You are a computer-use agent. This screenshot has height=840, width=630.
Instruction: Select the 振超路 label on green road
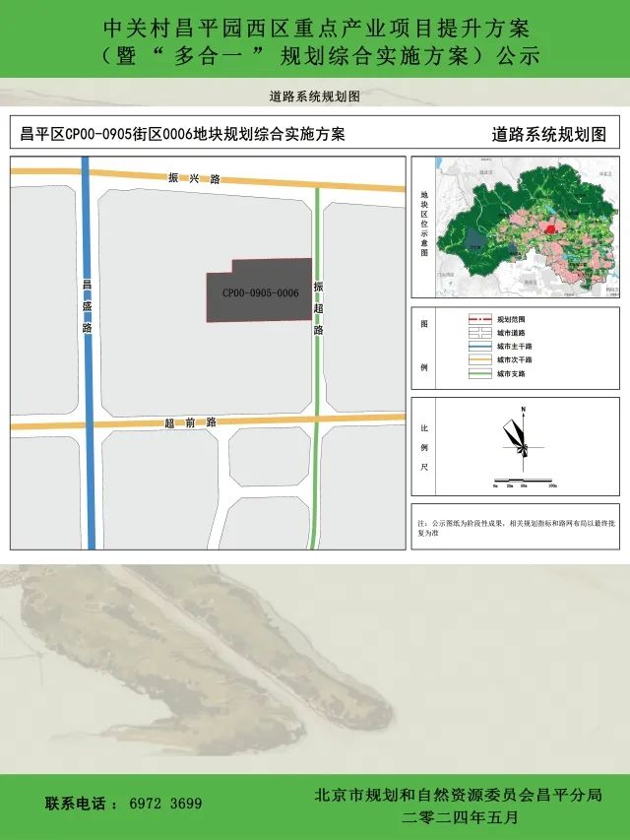(318, 308)
